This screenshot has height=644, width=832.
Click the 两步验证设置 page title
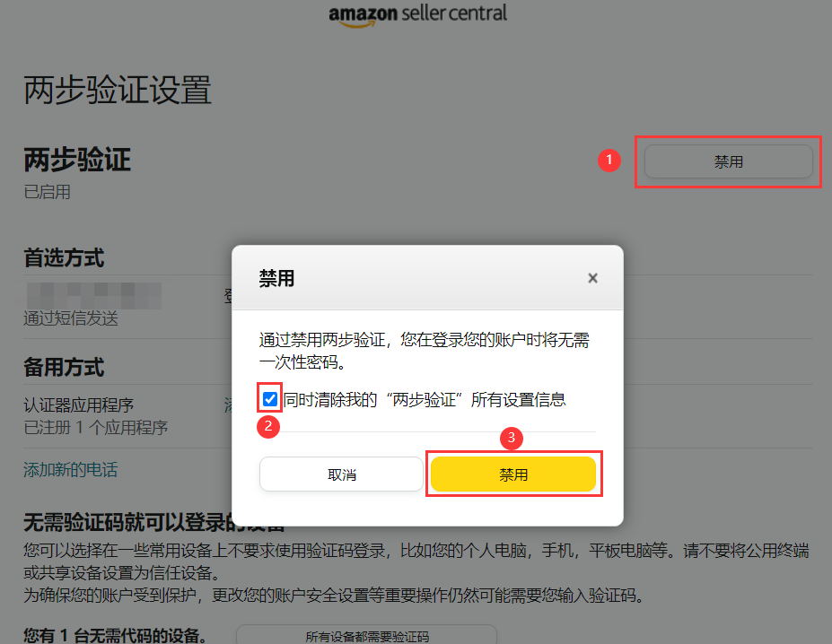pyautogui.click(x=118, y=89)
